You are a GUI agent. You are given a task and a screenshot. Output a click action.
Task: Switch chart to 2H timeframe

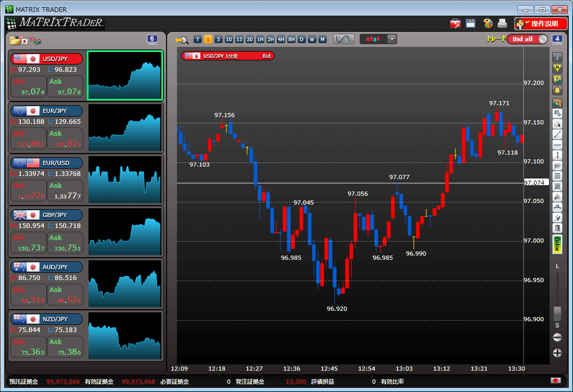point(271,39)
